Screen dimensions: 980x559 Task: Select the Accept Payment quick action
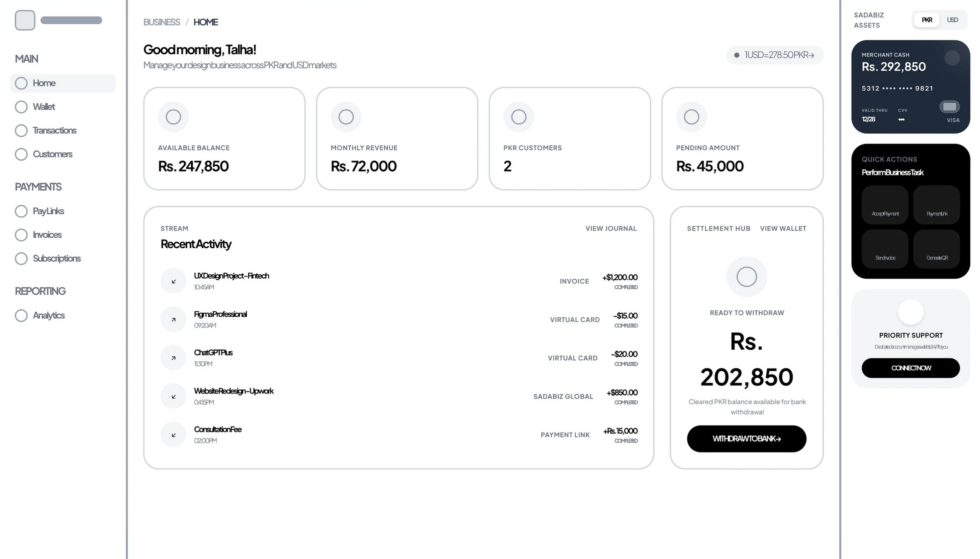click(885, 205)
